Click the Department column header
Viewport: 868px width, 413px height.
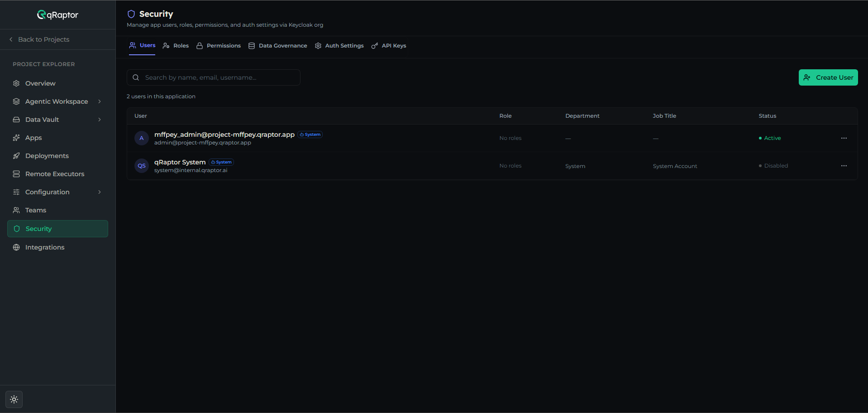(582, 116)
